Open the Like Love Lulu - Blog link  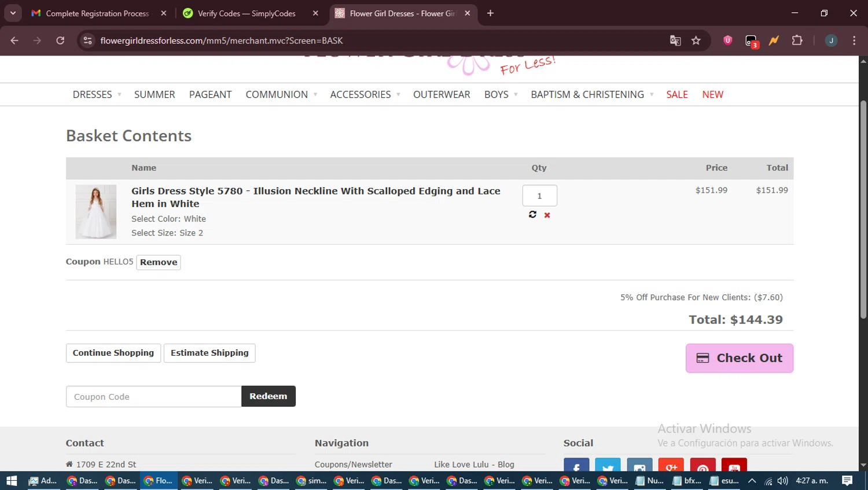pos(474,465)
